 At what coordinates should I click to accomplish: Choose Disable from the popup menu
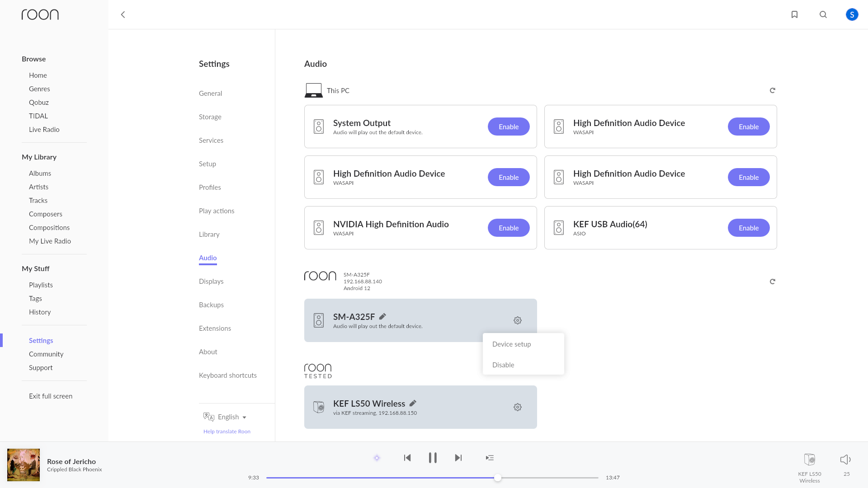pyautogui.click(x=523, y=365)
